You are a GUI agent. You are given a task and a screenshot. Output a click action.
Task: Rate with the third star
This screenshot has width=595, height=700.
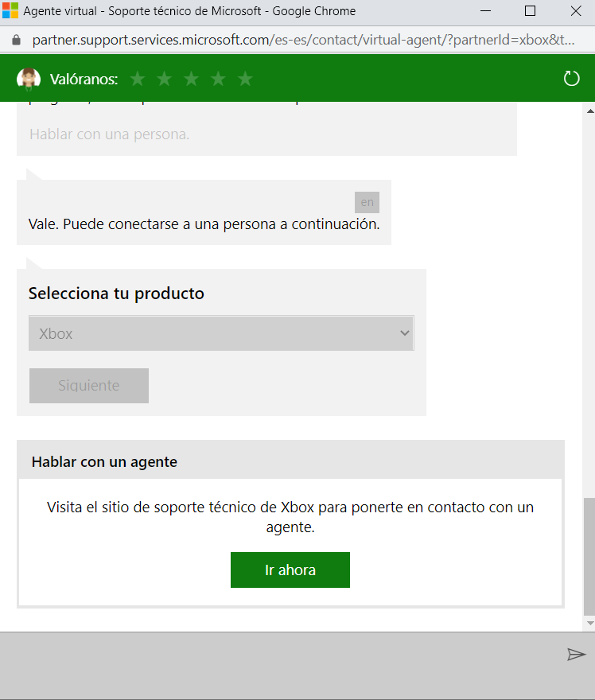(x=192, y=79)
